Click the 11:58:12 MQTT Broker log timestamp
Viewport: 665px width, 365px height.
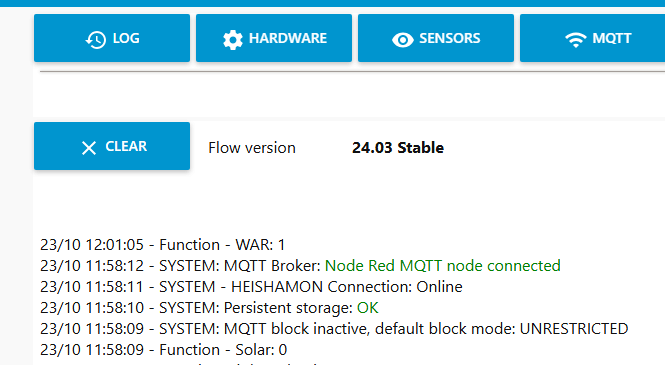coord(92,266)
